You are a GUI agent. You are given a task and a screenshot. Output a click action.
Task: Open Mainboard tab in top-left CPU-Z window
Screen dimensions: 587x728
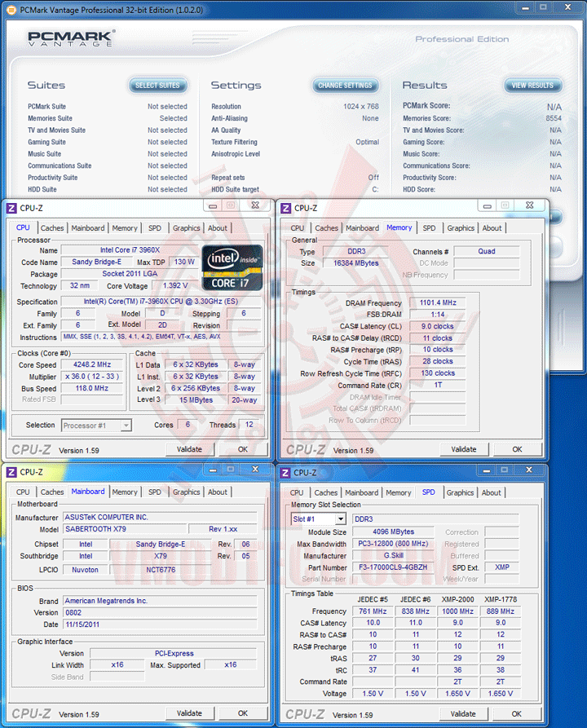click(88, 228)
